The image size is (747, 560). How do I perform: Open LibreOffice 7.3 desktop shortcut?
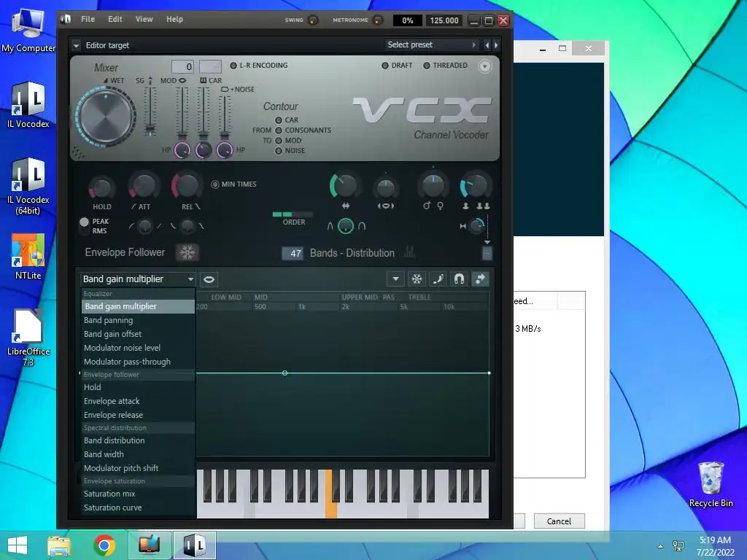[28, 338]
